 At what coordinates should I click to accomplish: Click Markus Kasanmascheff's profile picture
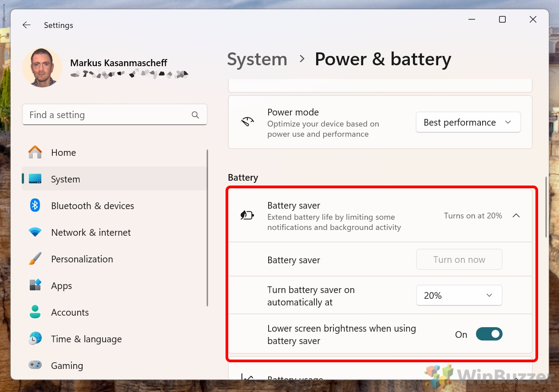(x=42, y=67)
